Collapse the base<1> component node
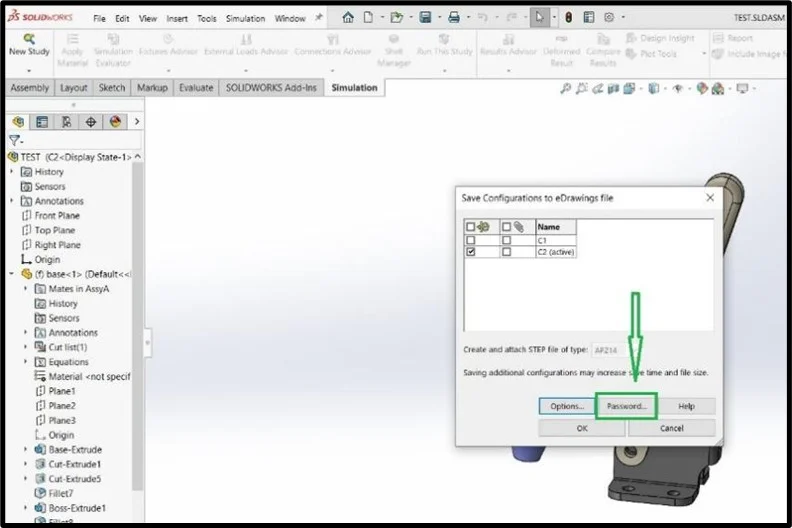 (x=12, y=274)
